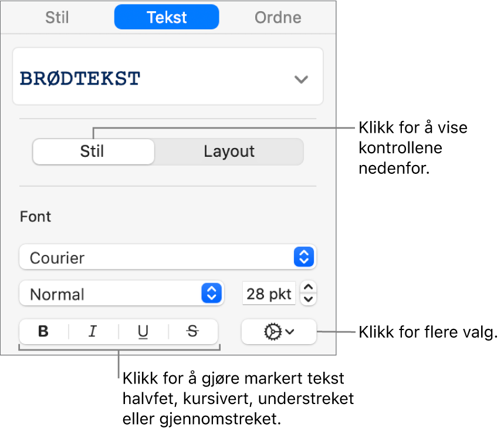The height and width of the screenshot is (434, 504).
Task: Open the Normal typeface dropdown
Action: pyautogui.click(x=121, y=294)
